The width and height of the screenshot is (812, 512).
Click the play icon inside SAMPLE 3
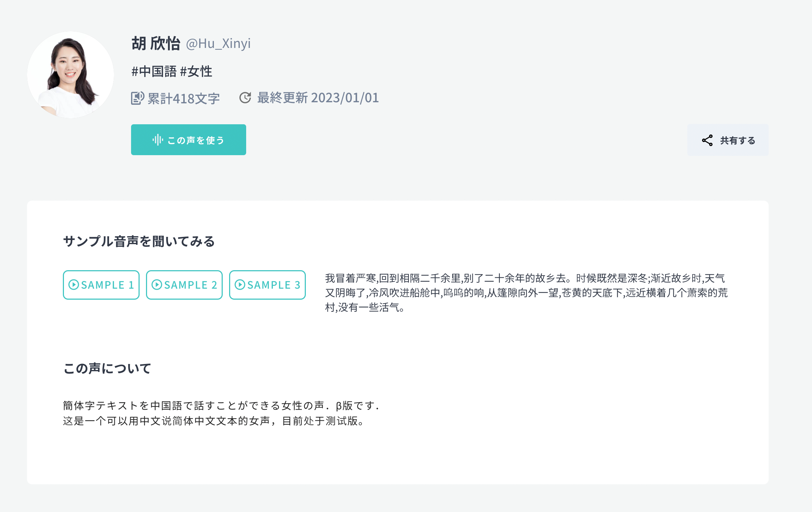tap(240, 285)
